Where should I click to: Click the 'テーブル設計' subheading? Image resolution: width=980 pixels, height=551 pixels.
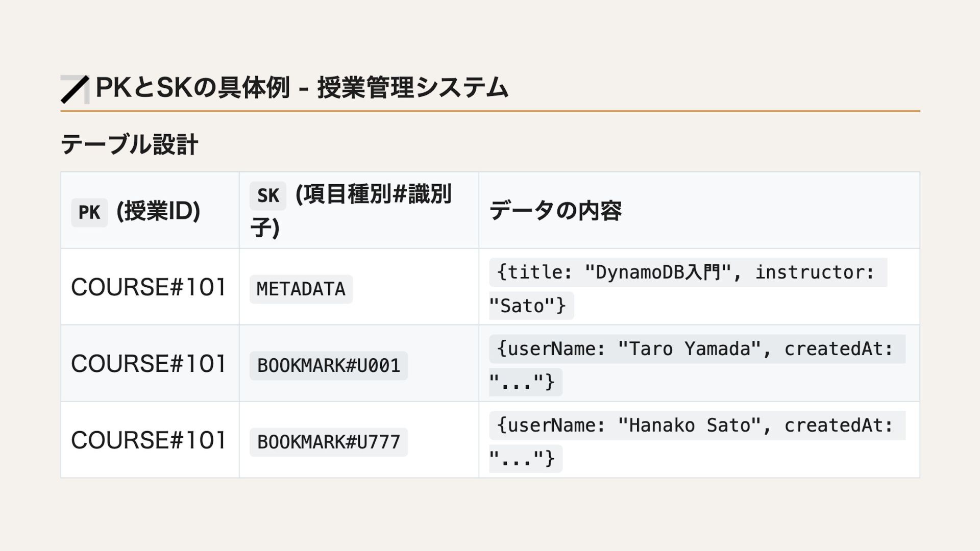(x=130, y=144)
